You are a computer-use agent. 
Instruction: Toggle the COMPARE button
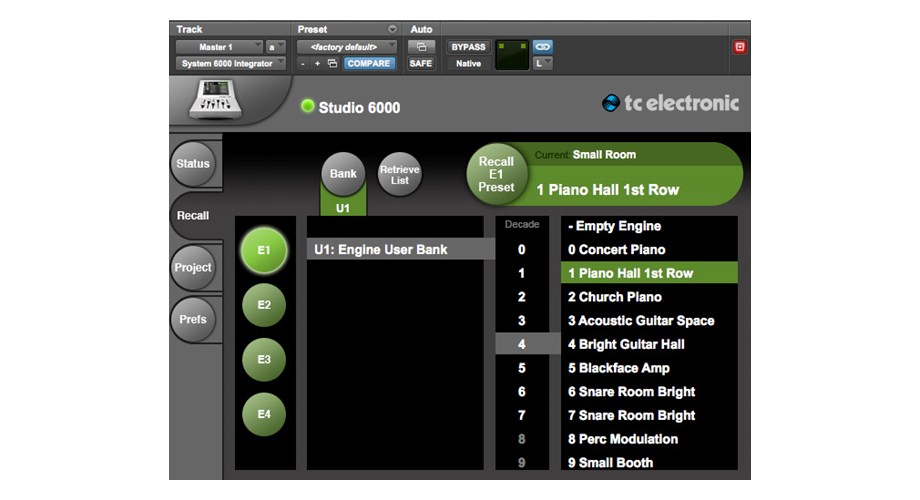[x=368, y=63]
